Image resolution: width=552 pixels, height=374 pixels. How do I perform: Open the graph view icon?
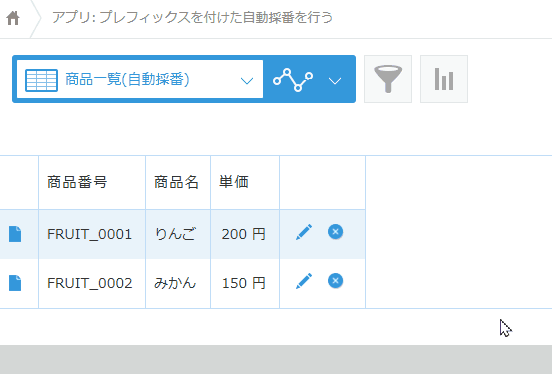(x=293, y=80)
